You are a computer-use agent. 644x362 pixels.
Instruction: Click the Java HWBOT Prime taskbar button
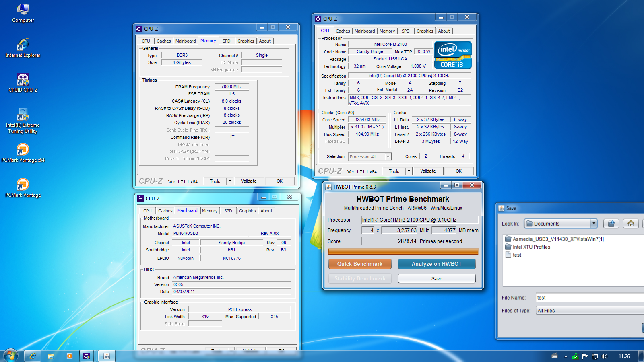(107, 356)
